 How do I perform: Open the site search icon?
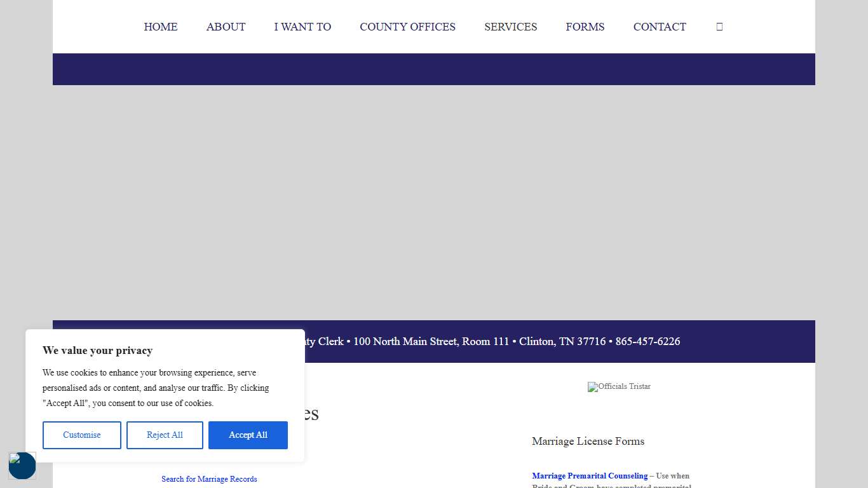click(x=719, y=26)
